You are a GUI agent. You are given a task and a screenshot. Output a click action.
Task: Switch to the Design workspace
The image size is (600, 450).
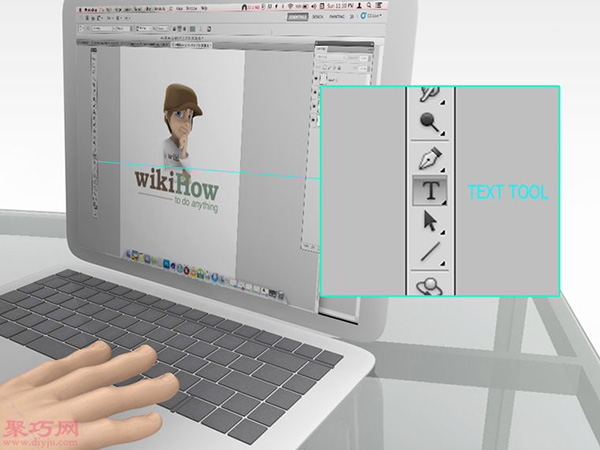pyautogui.click(x=318, y=17)
